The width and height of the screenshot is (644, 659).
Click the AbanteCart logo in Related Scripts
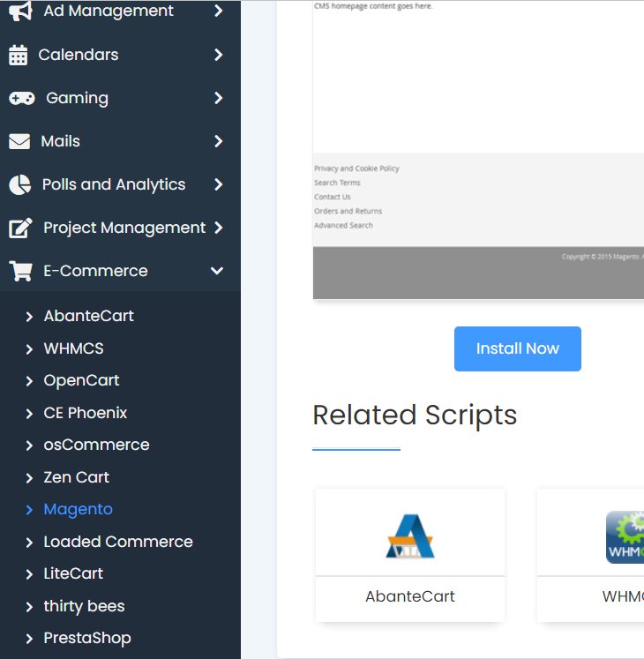410,536
